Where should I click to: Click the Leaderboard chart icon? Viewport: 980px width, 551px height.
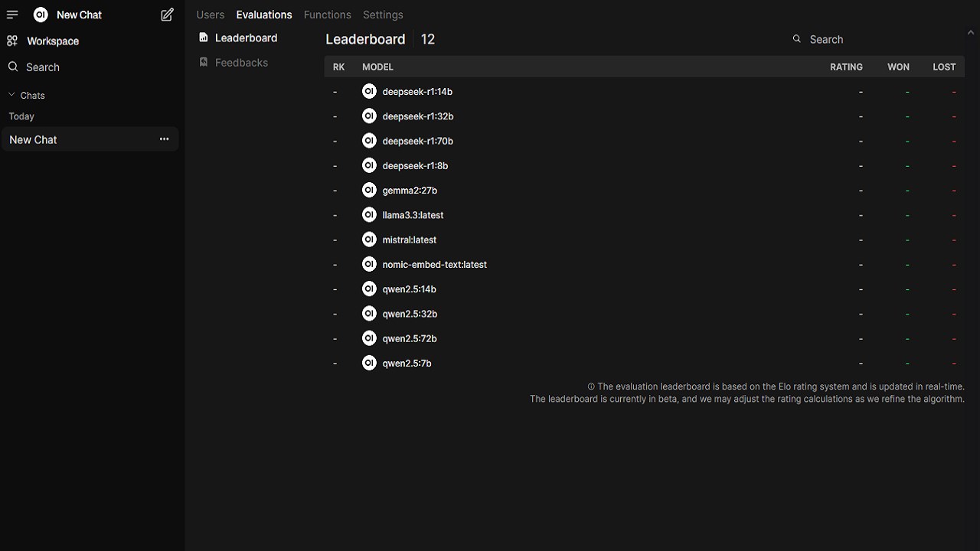click(204, 37)
